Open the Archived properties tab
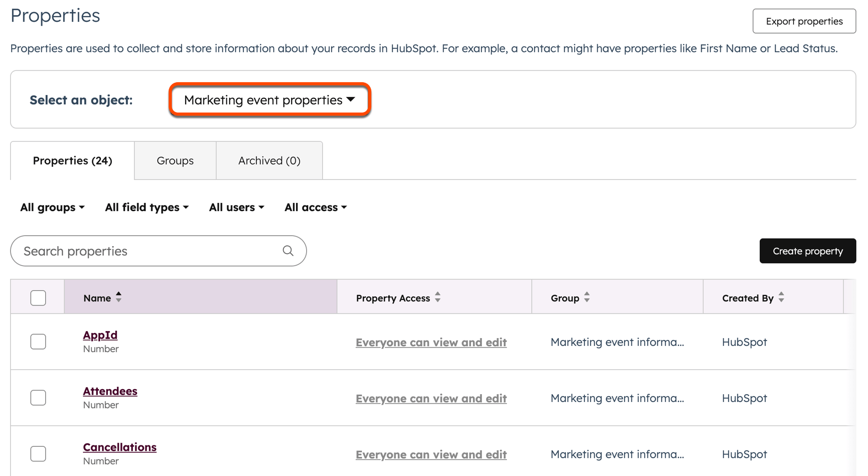Image resolution: width=868 pixels, height=476 pixels. tap(269, 160)
